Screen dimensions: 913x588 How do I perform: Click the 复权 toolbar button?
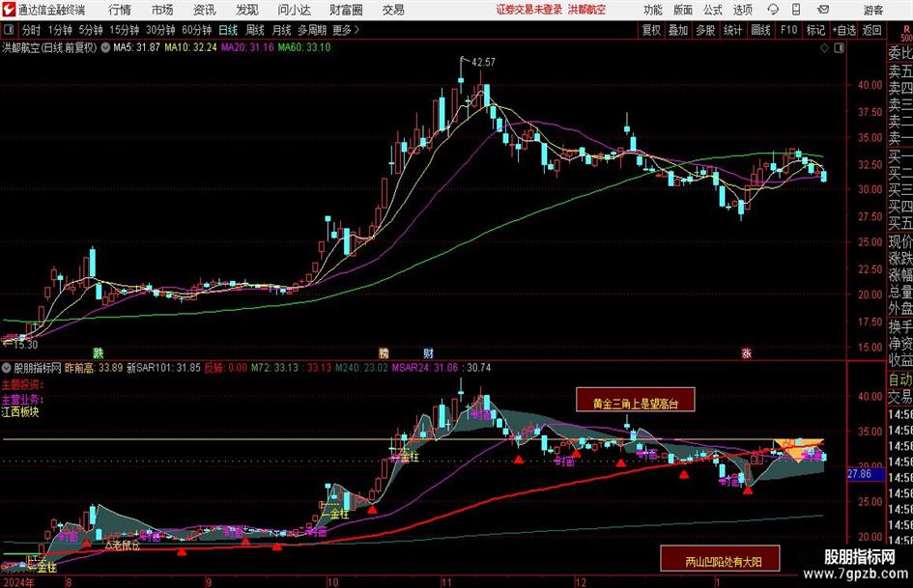(651, 30)
